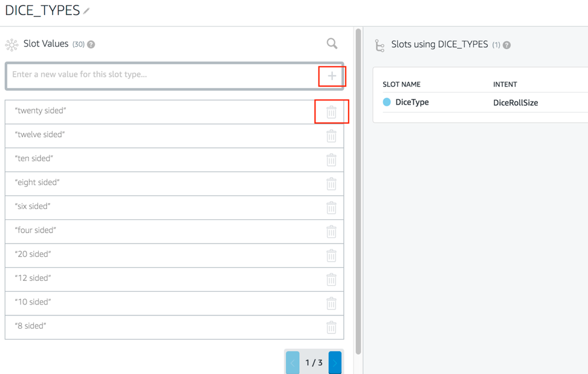Screen dimensions: 588x374
Task: Click help icon beside Slot Values count
Action: point(91,45)
